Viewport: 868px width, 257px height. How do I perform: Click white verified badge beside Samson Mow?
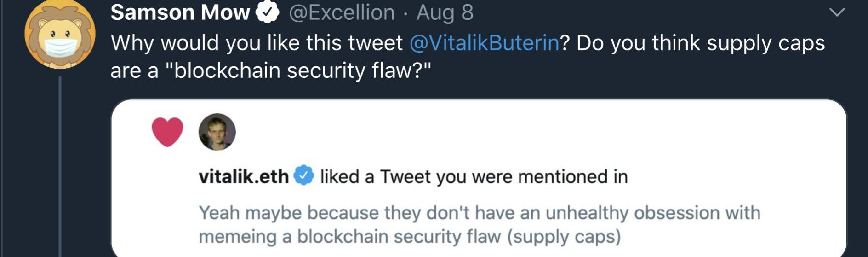(268, 12)
